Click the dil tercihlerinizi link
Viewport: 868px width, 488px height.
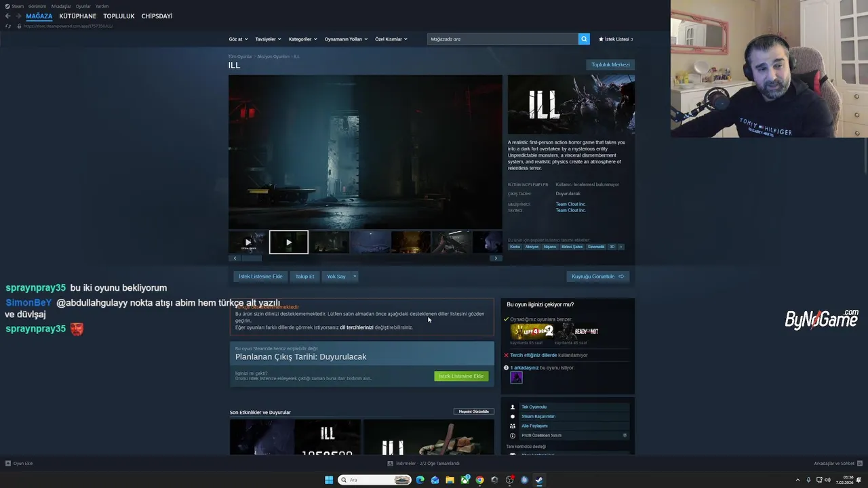click(x=357, y=327)
